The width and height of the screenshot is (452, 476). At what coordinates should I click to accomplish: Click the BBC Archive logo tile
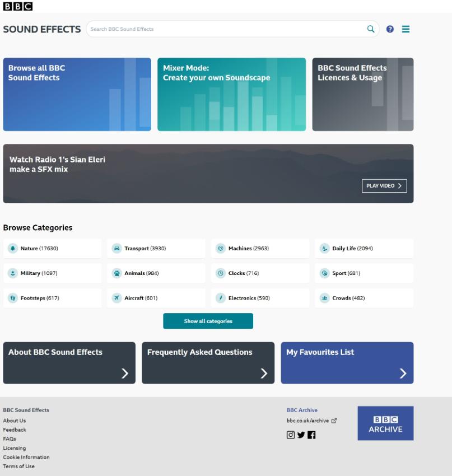385,423
